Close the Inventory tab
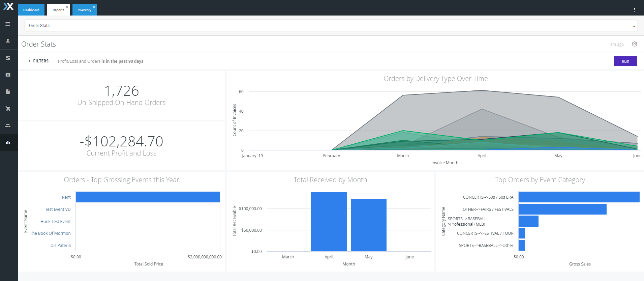Viewport: 644px width, 281px height. (94, 7)
